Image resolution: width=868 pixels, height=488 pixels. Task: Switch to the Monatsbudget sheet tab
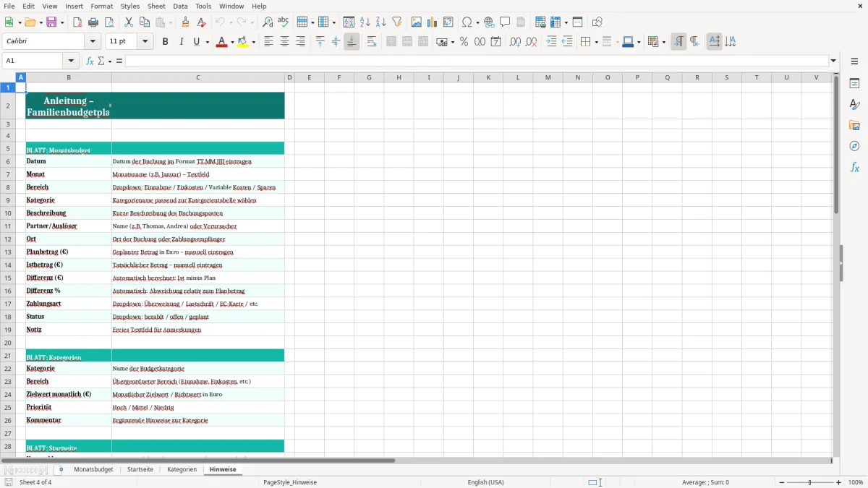point(93,469)
